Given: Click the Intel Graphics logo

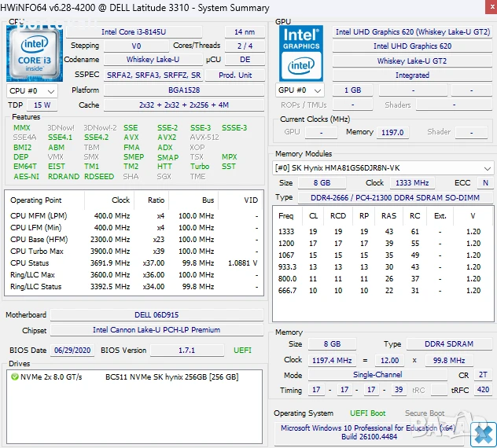Looking at the screenshot, I should [x=302, y=39].
